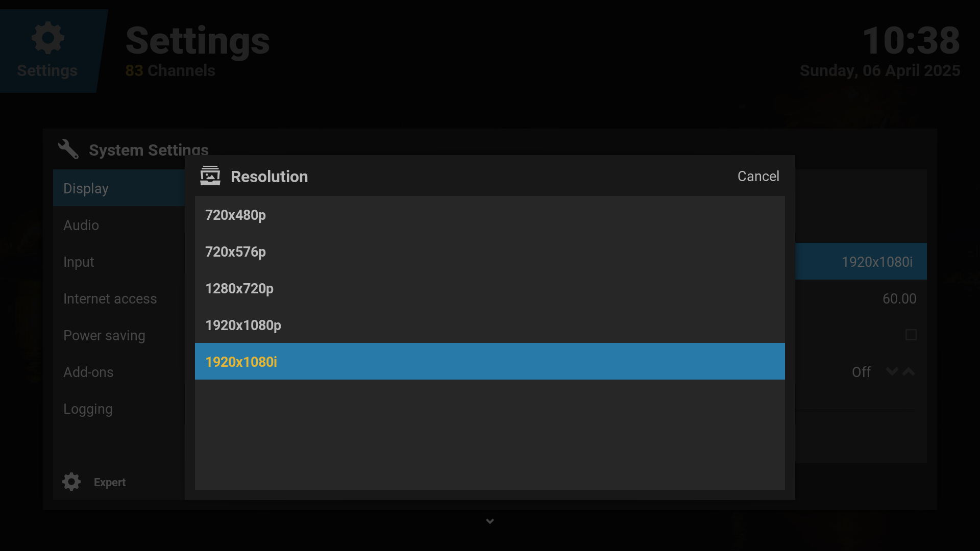The width and height of the screenshot is (980, 551).
Task: Click the Settings gear icon in header
Action: [48, 38]
